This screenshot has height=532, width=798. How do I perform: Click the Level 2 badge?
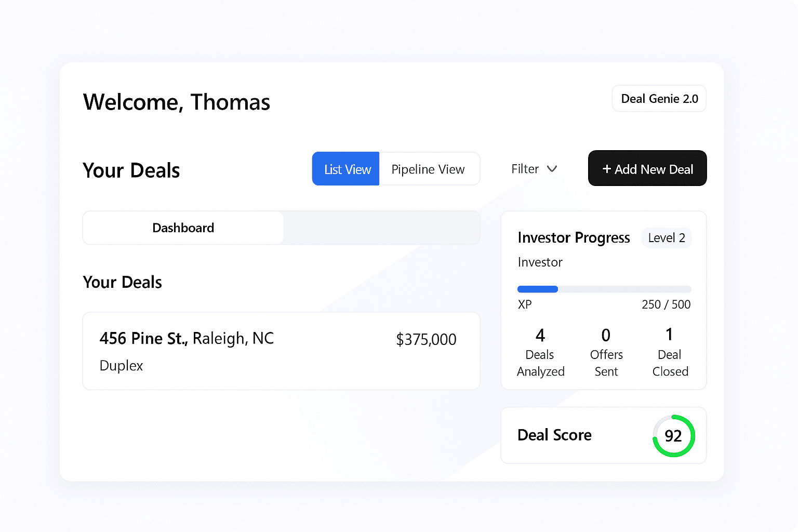pos(667,238)
